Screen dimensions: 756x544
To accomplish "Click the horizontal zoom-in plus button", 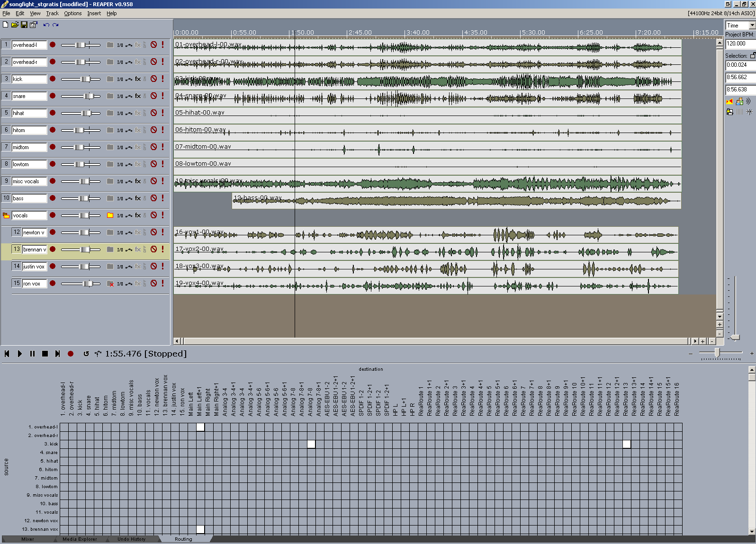I will coord(702,341).
